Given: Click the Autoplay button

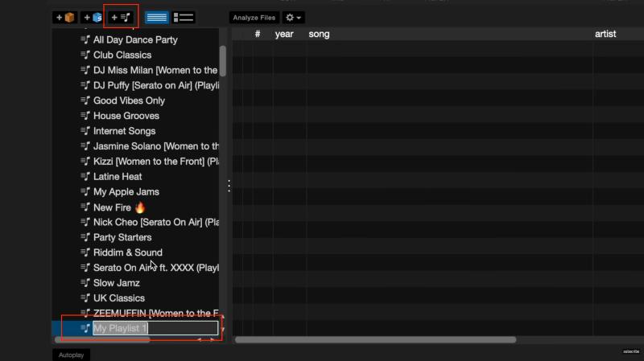Looking at the screenshot, I should [x=71, y=355].
